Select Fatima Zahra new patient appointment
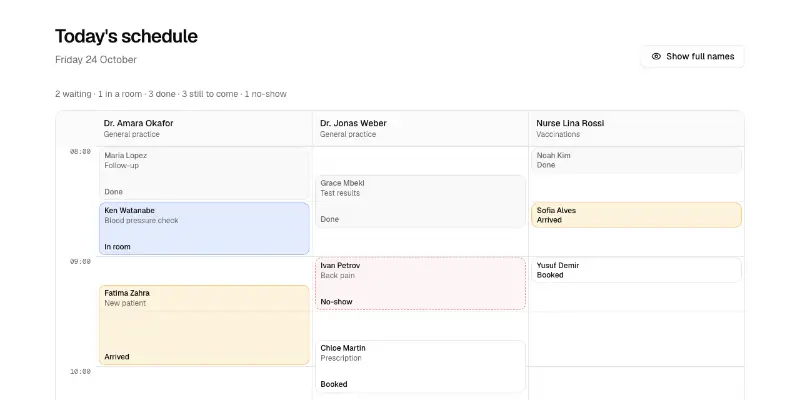Image resolution: width=800 pixels, height=400 pixels. tap(204, 325)
